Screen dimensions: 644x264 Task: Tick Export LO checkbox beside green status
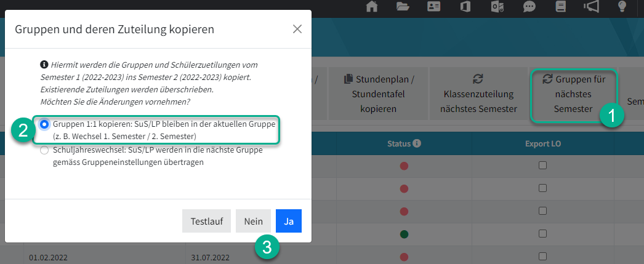click(542, 234)
